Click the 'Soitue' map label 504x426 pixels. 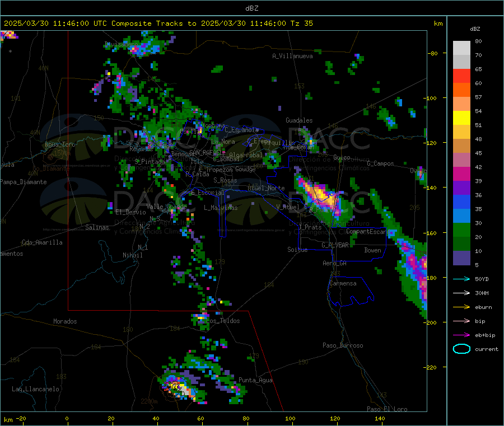[298, 250]
